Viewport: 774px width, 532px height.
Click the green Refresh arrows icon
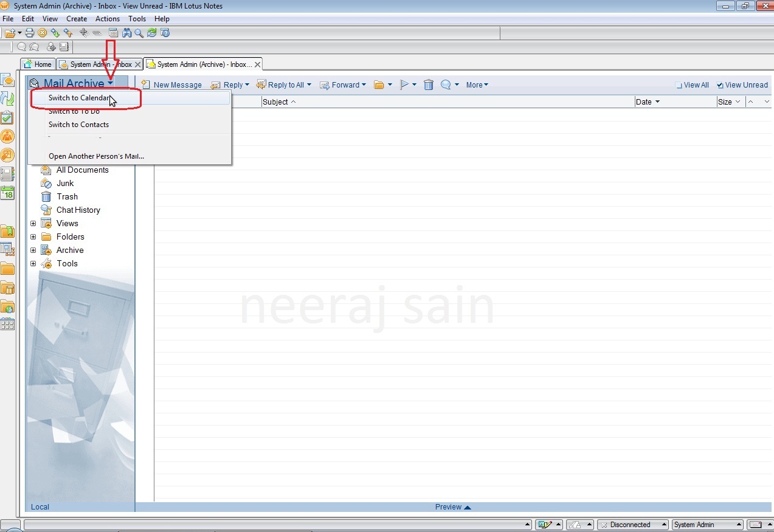pos(152,33)
